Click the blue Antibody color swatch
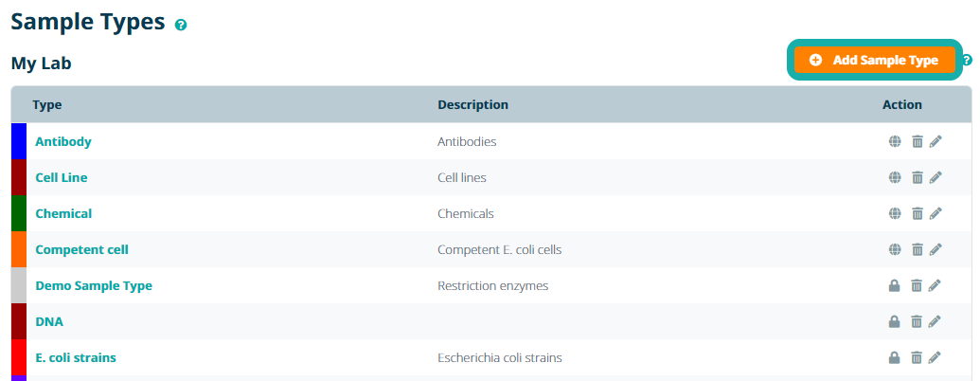The image size is (980, 381). pyautogui.click(x=18, y=141)
